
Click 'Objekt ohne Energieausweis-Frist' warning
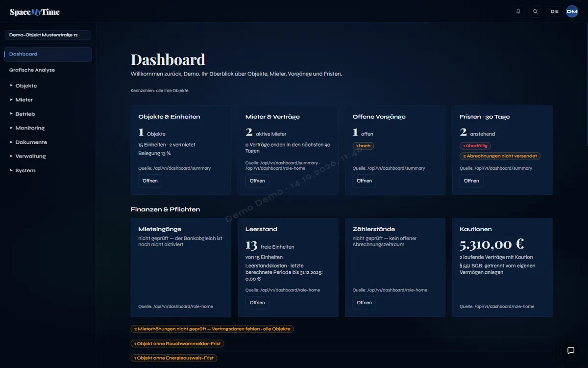coord(174,358)
